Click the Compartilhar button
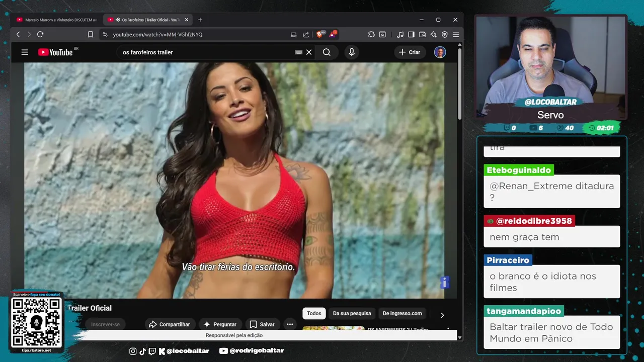 point(170,324)
